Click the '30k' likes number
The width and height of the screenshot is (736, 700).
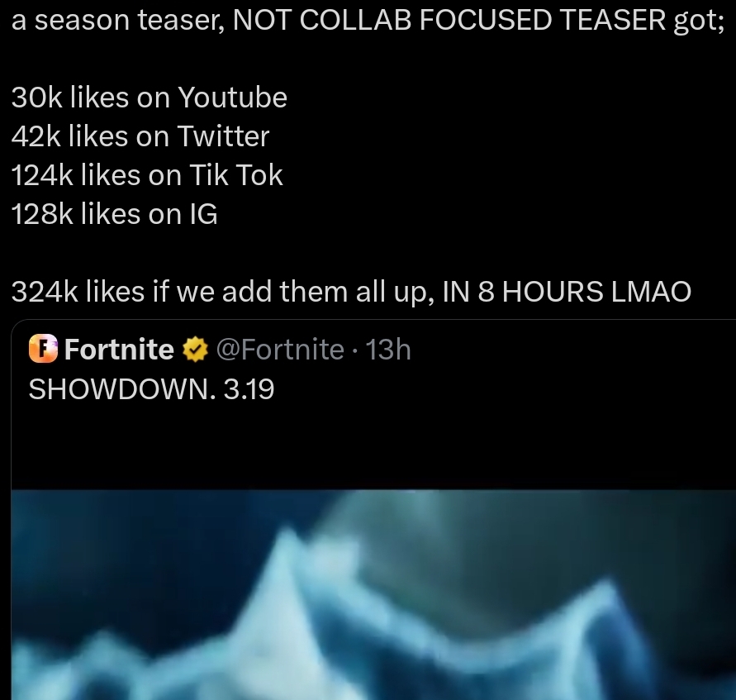[x=36, y=98]
